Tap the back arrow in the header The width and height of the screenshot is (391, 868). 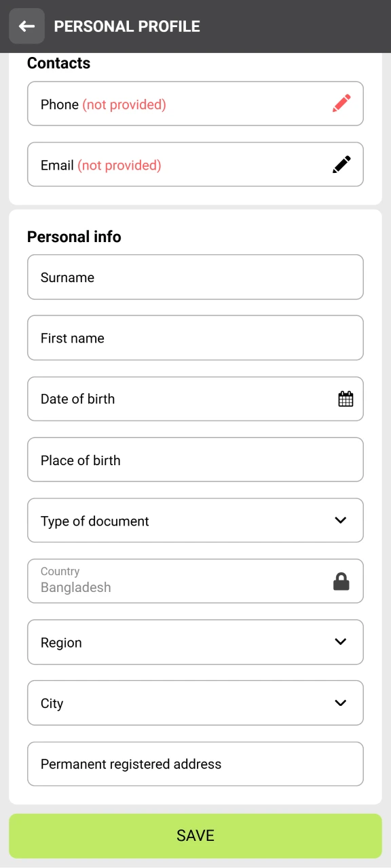tap(26, 26)
